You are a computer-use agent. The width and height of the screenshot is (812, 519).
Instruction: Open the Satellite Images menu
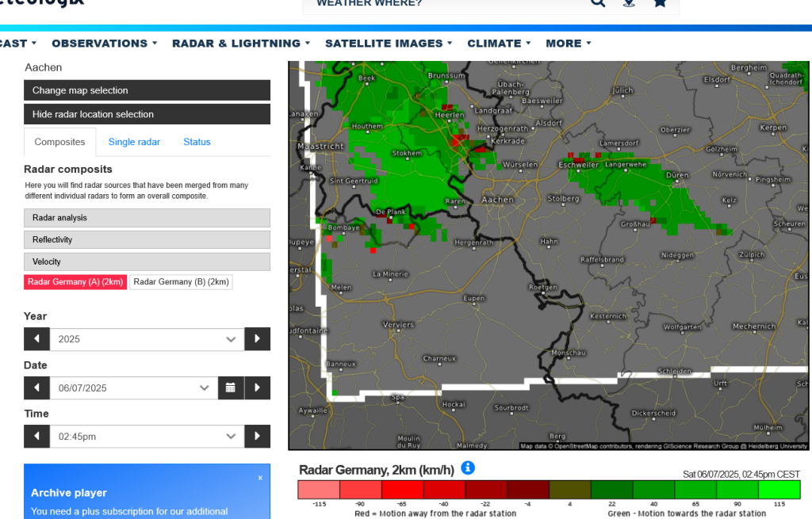(x=389, y=44)
